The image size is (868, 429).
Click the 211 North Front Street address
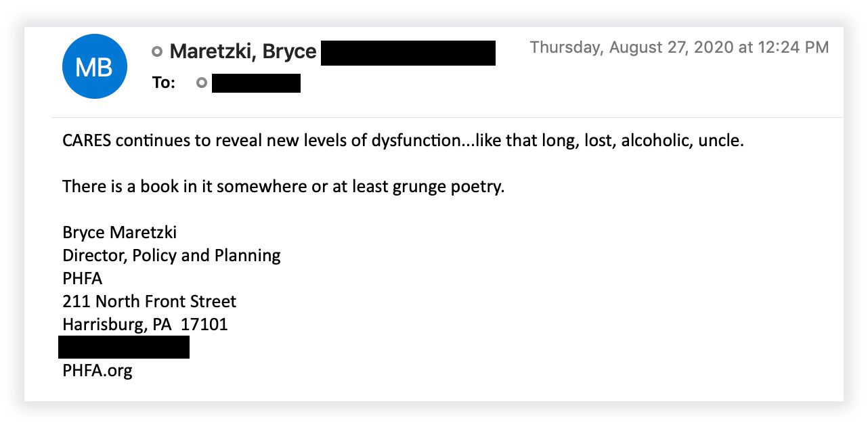[x=149, y=301]
